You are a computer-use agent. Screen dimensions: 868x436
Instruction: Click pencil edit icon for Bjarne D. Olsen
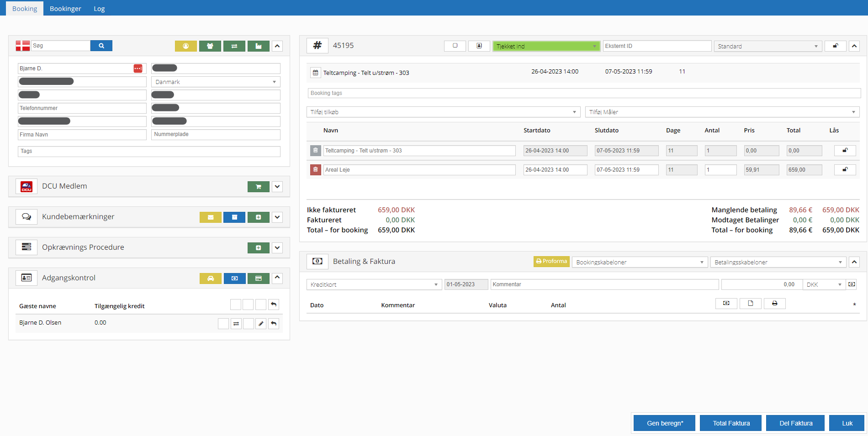pyautogui.click(x=261, y=324)
